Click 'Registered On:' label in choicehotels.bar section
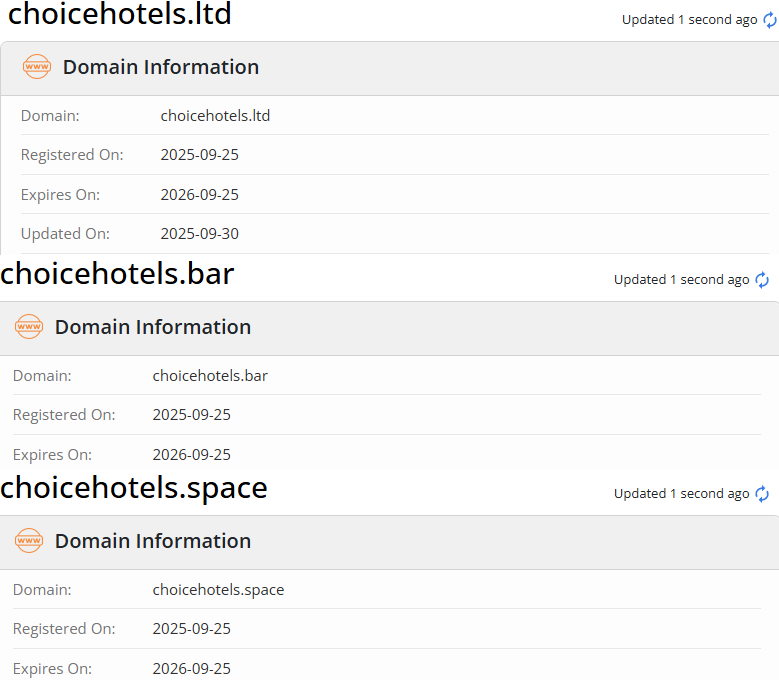The width and height of the screenshot is (779, 680). point(64,415)
